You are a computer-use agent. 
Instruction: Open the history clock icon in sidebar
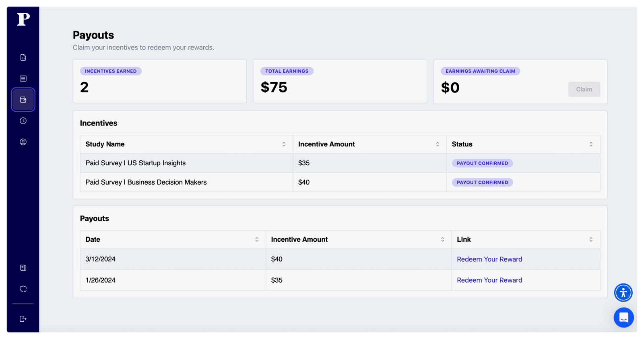tap(23, 121)
